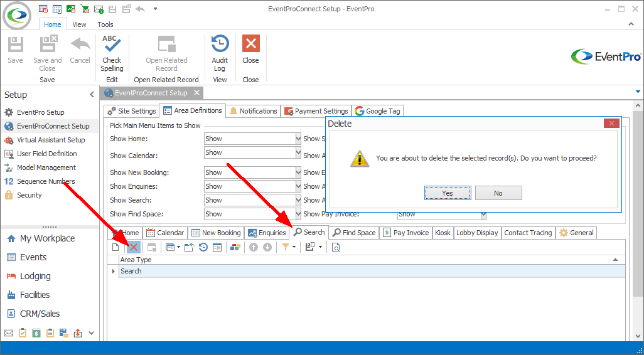Expand the Show Enquiries dropdown
The width and height of the screenshot is (644, 355).
[299, 186]
